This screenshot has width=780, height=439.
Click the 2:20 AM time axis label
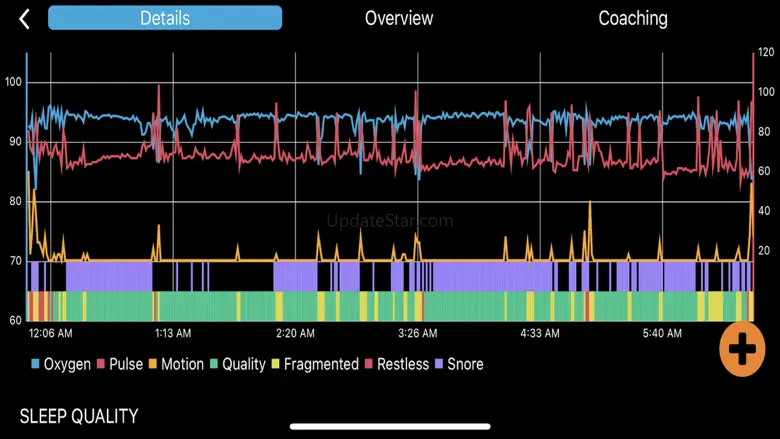[295, 334]
